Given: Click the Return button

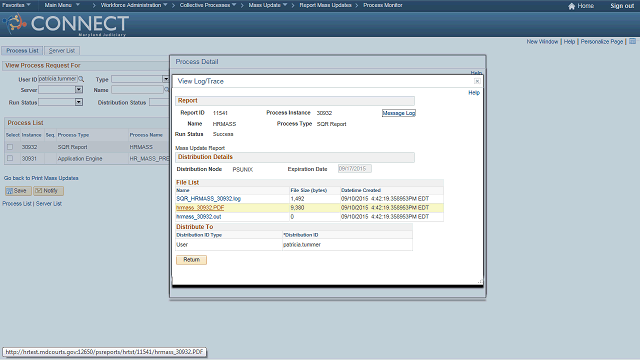Looking at the screenshot, I should click(191, 260).
